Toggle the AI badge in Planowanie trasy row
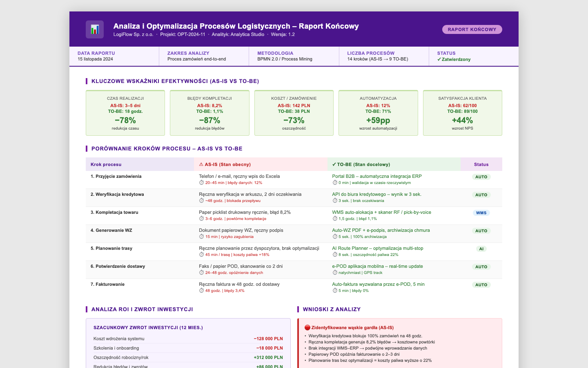588x368 pixels. (x=481, y=249)
